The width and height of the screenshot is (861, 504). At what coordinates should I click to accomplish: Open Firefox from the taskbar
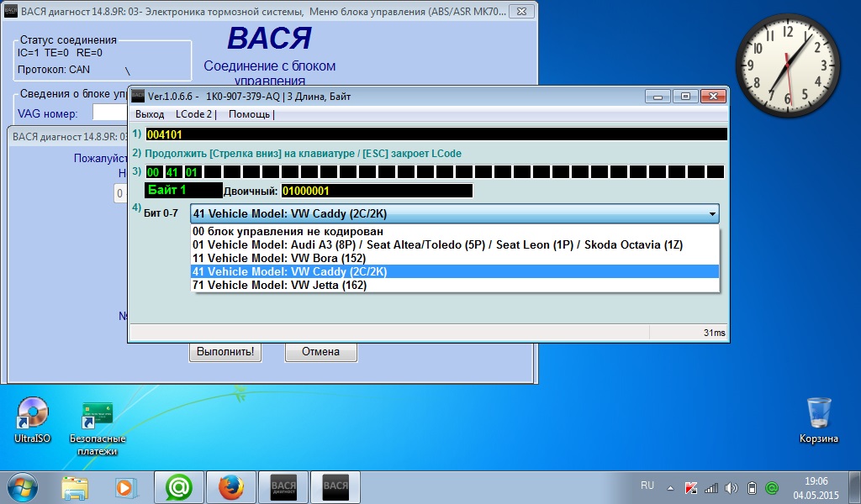(231, 487)
